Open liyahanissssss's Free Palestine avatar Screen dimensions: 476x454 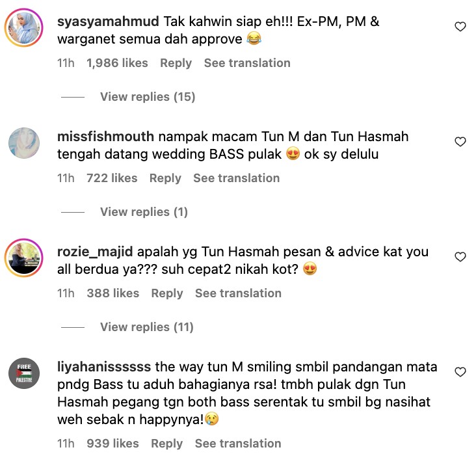(23, 373)
